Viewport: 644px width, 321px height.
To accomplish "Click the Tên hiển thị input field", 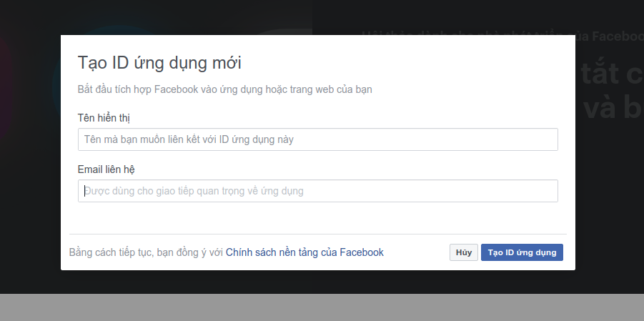I will click(317, 139).
